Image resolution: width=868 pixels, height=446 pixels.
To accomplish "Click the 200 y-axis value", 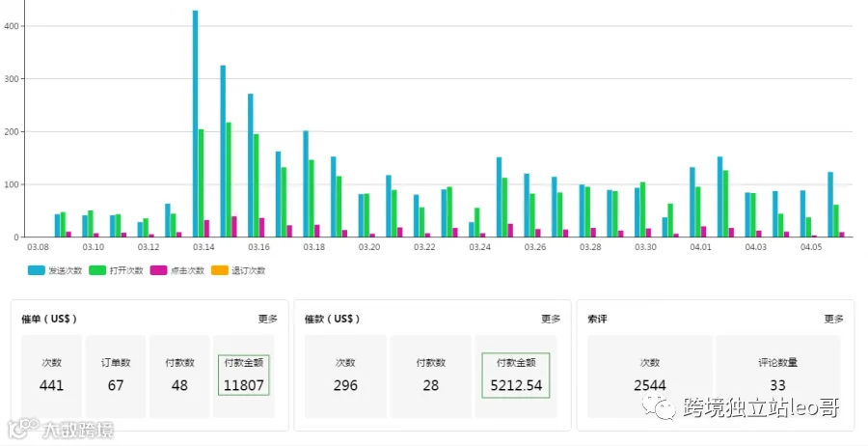I will (x=11, y=132).
